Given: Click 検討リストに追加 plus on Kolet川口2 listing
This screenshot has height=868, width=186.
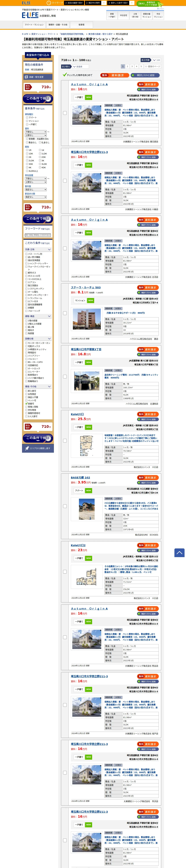Looking at the screenshot, I should click(139, 550).
